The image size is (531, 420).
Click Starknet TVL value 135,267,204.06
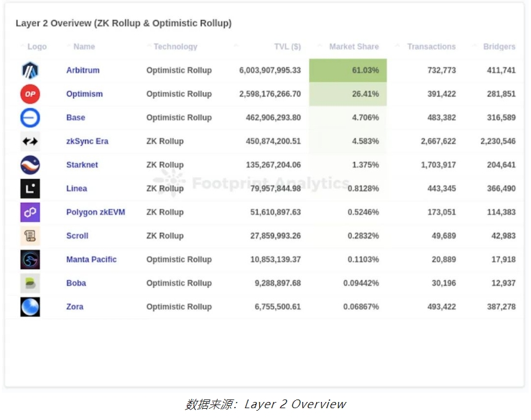click(274, 165)
